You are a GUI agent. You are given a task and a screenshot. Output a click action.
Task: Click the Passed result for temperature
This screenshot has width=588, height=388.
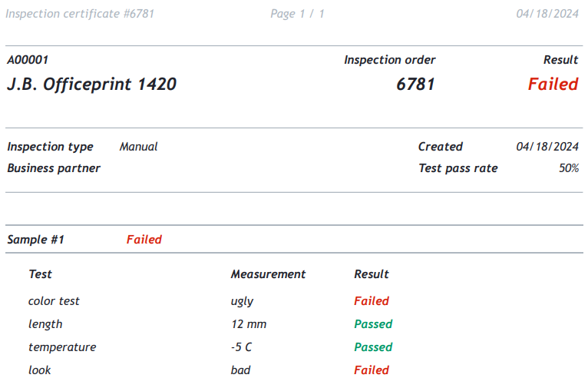[x=373, y=347]
